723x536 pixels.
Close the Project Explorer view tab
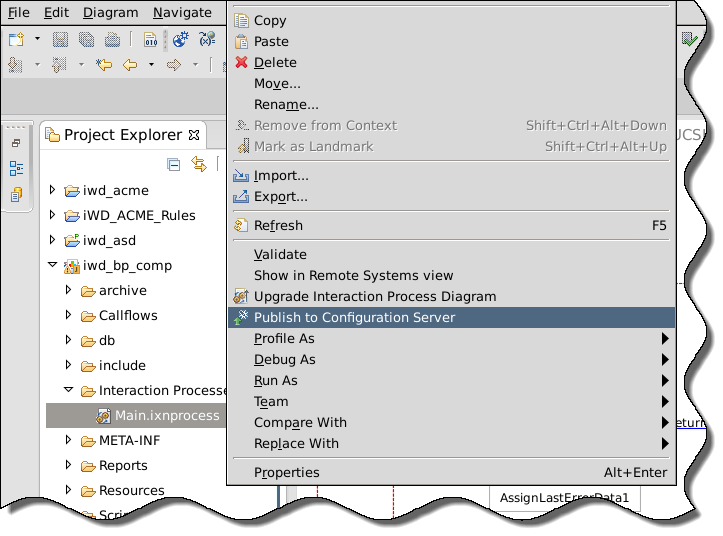tap(195, 135)
